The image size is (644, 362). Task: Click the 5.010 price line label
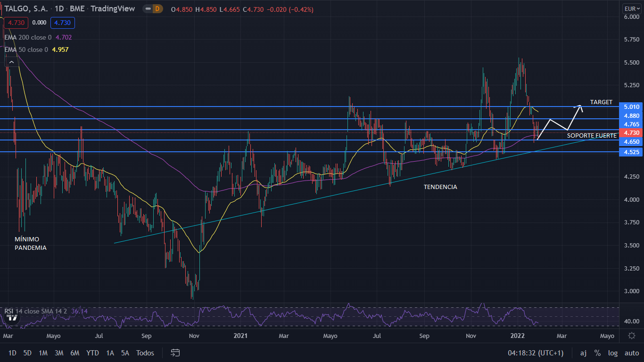click(x=631, y=107)
